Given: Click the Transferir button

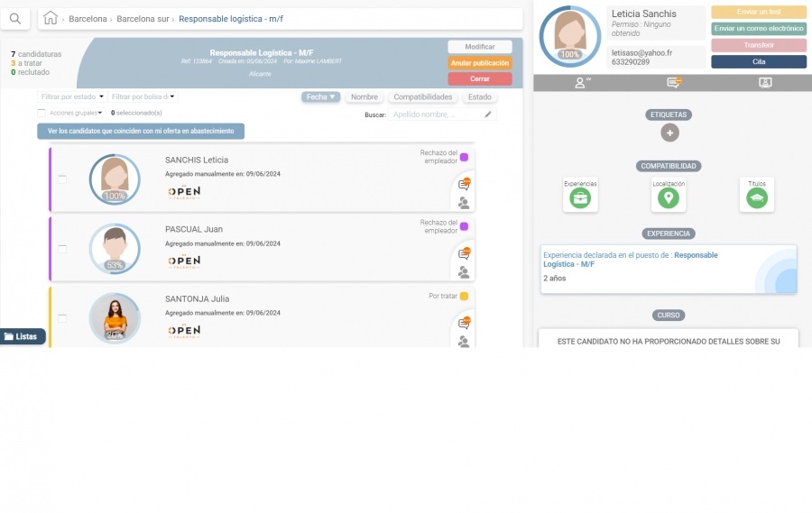Looking at the screenshot, I should pos(759,45).
